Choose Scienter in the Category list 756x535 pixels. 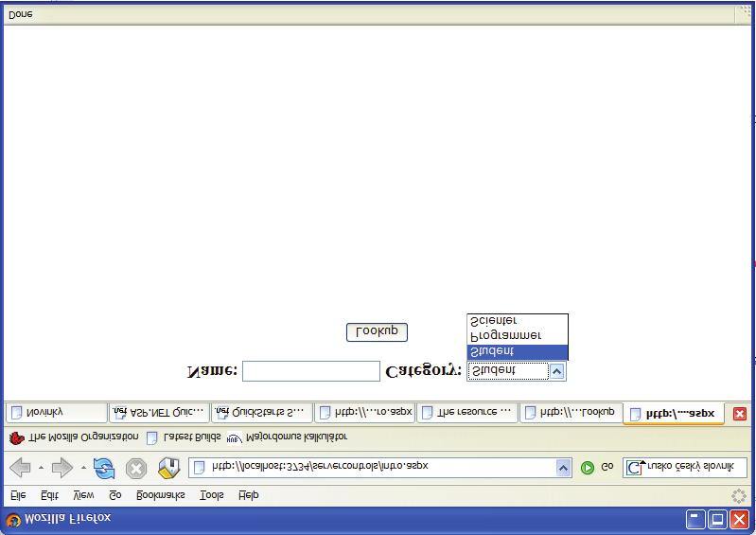(x=518, y=321)
